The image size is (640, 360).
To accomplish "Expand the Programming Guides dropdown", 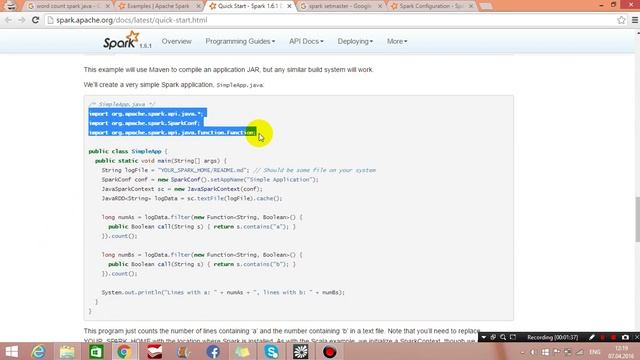I will (x=240, y=41).
